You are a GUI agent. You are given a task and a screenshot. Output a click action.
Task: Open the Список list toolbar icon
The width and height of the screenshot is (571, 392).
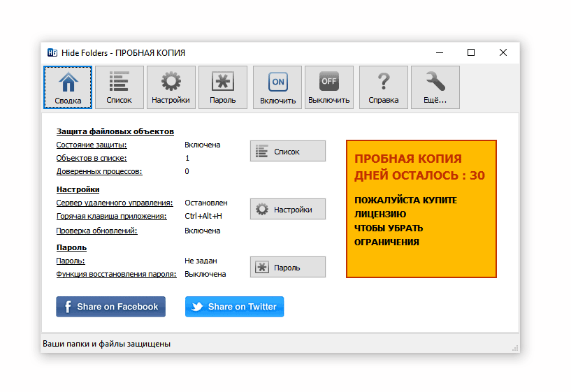(120, 87)
